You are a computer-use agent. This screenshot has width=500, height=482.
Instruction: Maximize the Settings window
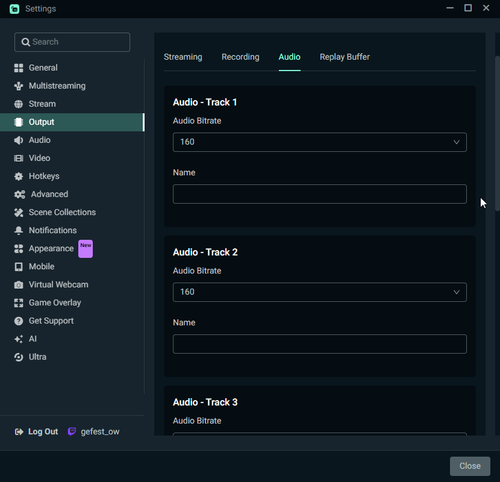468,8
